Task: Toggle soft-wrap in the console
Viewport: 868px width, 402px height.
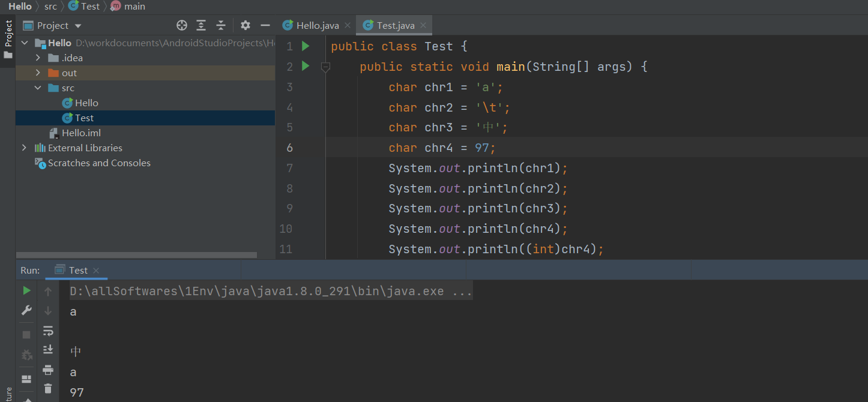Action: 48,331
